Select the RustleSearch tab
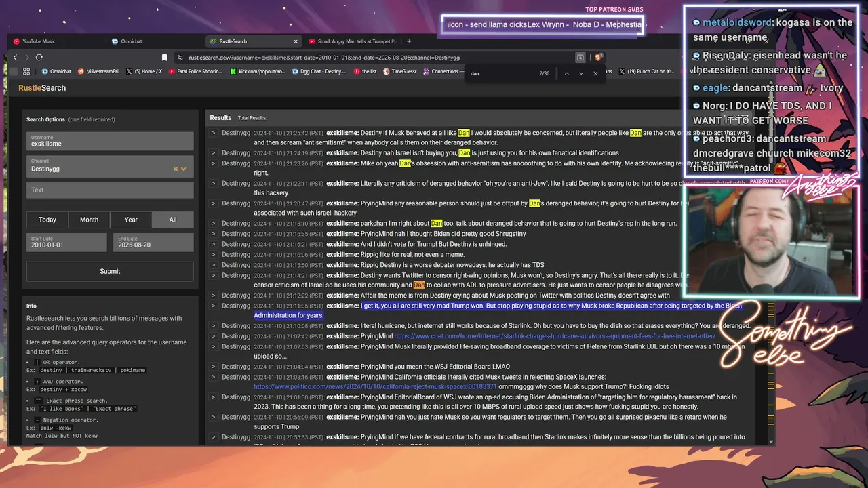 click(x=252, y=41)
